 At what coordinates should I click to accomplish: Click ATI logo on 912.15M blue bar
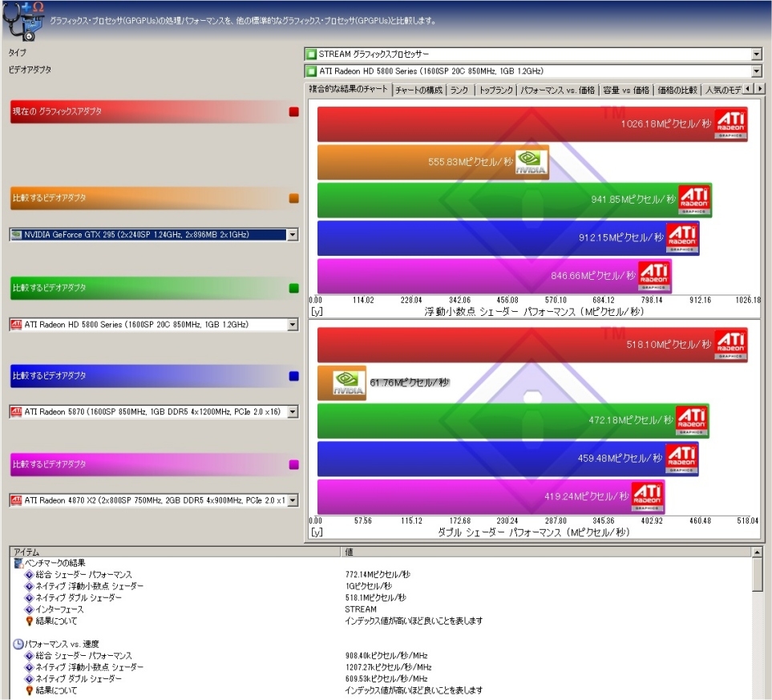click(682, 237)
